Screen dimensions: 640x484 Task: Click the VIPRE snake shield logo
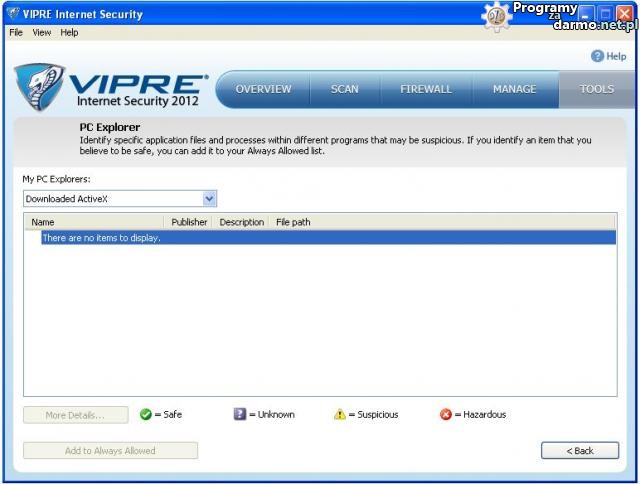(x=40, y=88)
